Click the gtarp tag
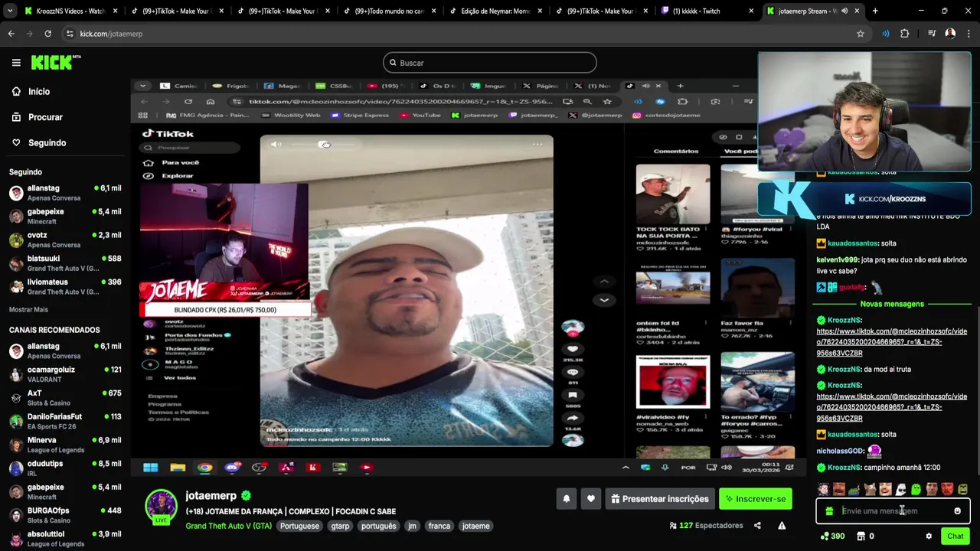Viewport: 980px width, 551px height. click(x=340, y=526)
